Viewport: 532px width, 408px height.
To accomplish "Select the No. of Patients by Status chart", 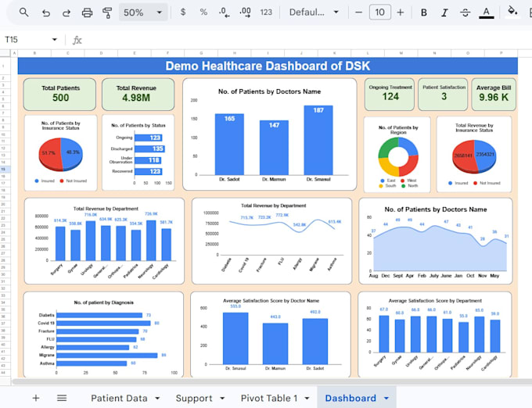I will click(x=138, y=152).
